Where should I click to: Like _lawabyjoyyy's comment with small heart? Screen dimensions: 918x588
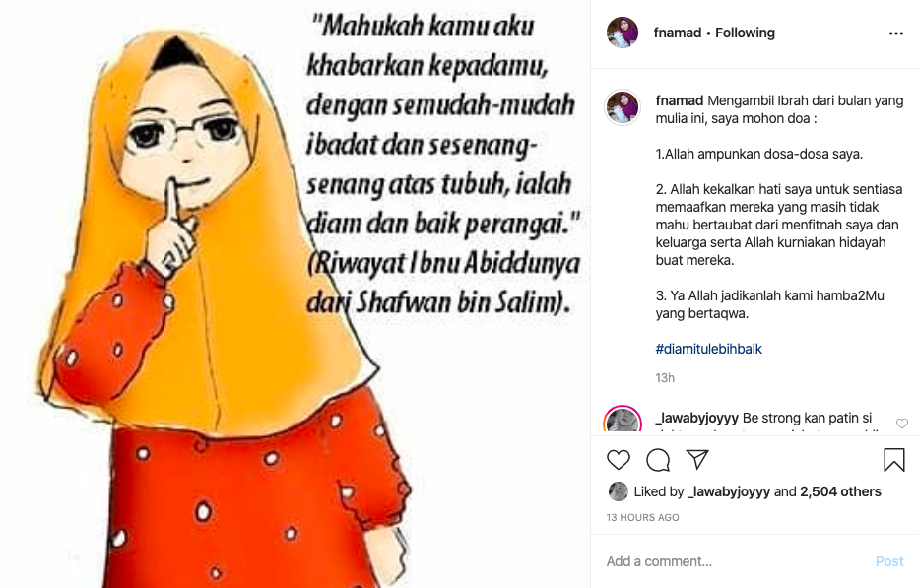click(901, 423)
